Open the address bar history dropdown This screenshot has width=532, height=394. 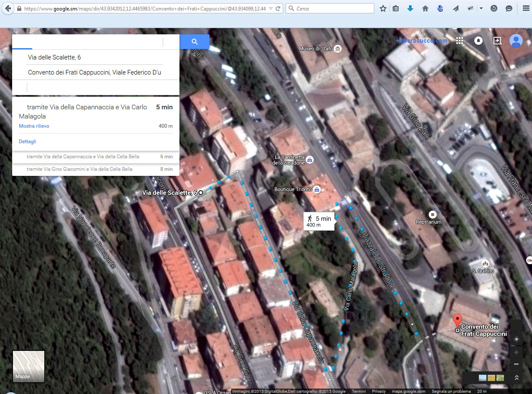[270, 8]
